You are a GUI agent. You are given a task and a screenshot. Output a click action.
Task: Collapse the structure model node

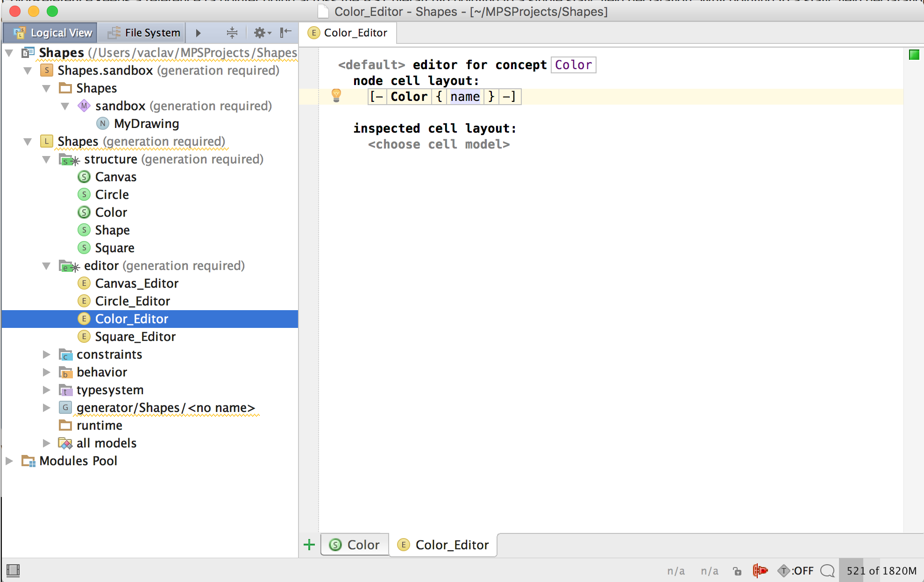46,159
